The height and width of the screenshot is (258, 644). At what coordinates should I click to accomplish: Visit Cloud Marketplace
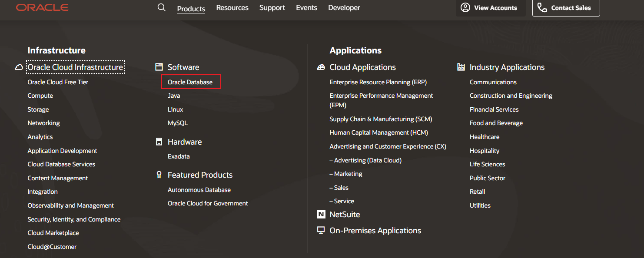pos(53,233)
